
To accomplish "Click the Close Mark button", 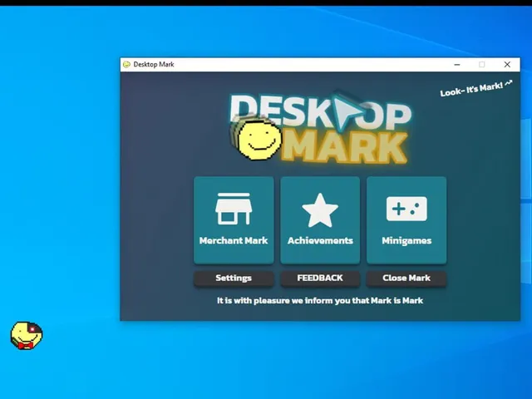I will (x=406, y=278).
